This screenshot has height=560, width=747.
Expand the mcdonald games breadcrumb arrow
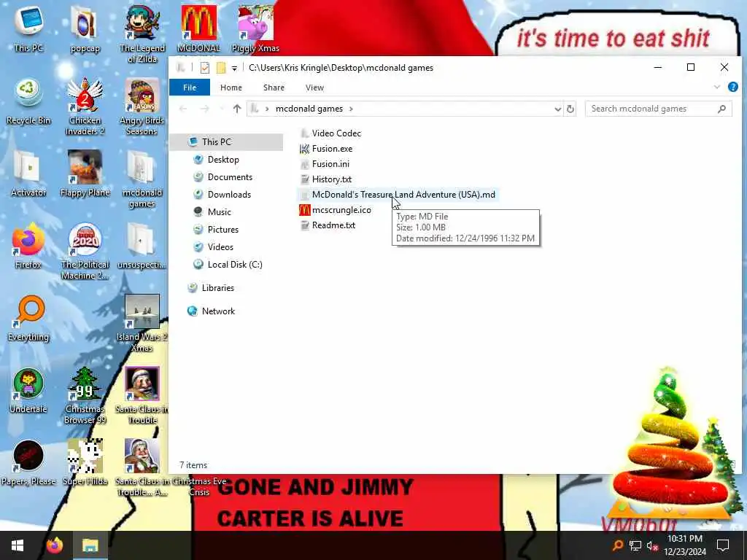pyautogui.click(x=351, y=109)
